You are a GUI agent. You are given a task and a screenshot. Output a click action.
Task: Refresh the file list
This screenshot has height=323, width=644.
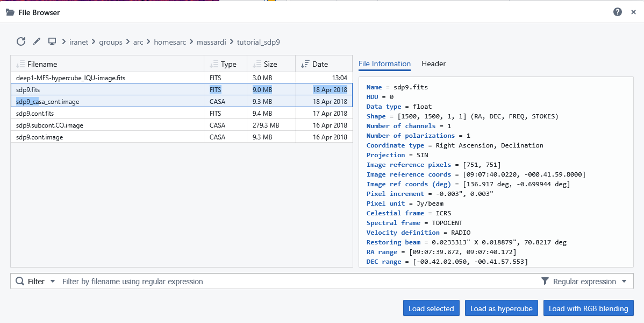pyautogui.click(x=21, y=41)
